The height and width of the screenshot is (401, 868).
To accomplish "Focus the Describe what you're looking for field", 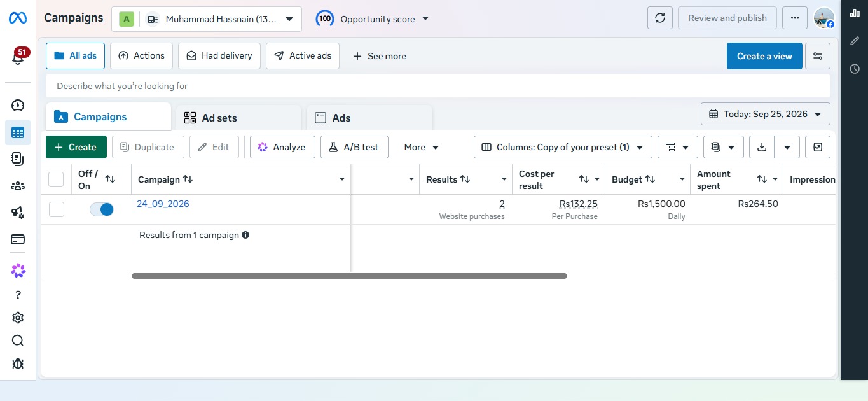I will 438,86.
